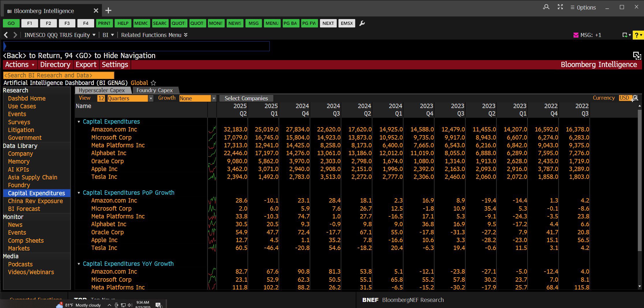Open the Growth None dropdown
The height and width of the screenshot is (308, 644).
[x=213, y=99]
